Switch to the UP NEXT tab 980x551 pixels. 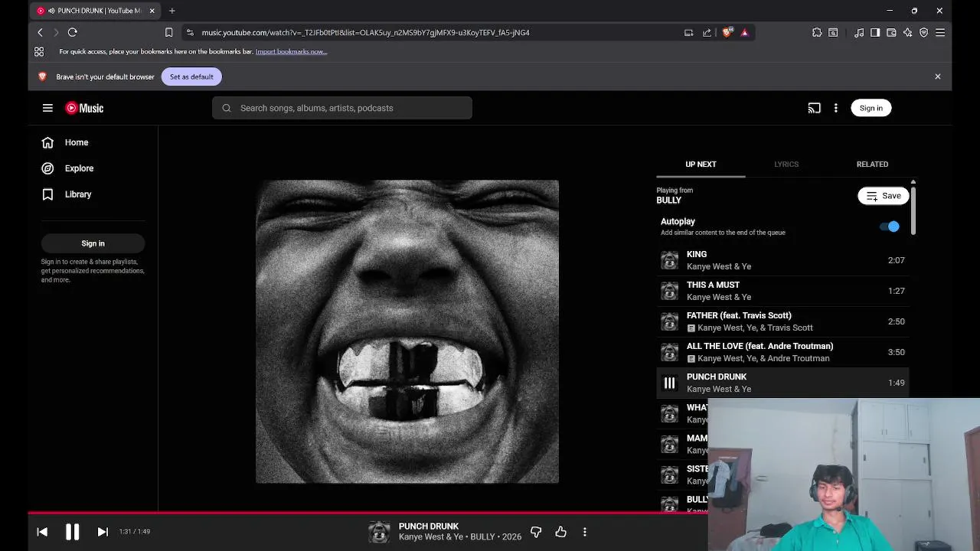pos(701,164)
